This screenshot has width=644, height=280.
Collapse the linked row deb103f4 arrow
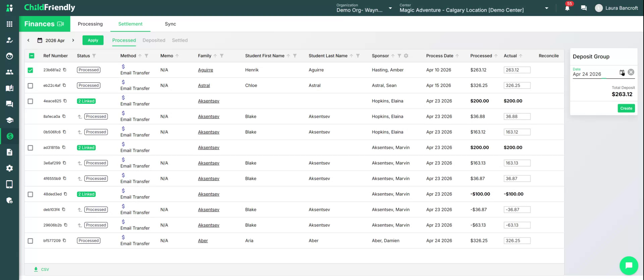tap(80, 210)
